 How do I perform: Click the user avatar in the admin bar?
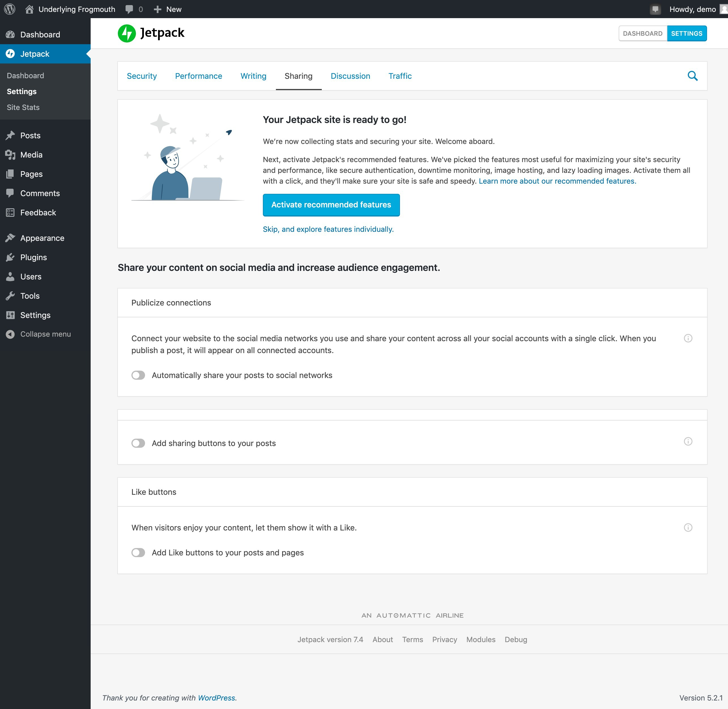point(724,9)
